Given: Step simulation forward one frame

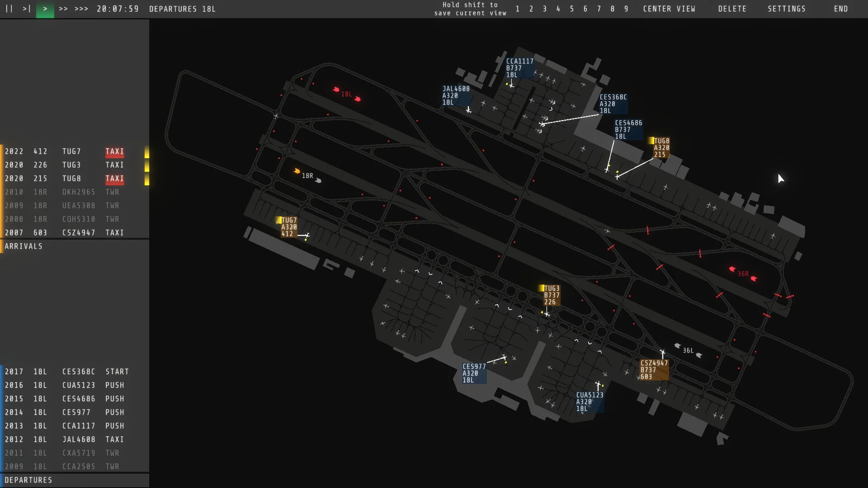Looking at the screenshot, I should click(x=26, y=9).
